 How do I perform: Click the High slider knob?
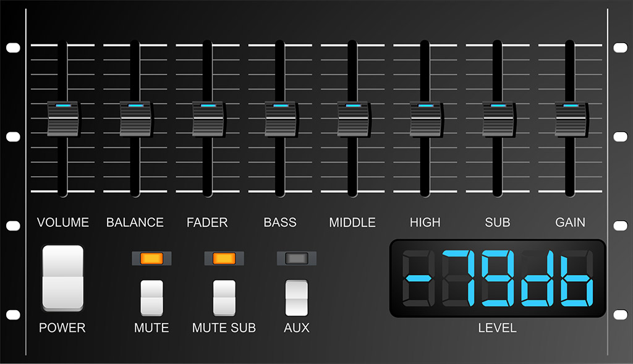click(425, 119)
